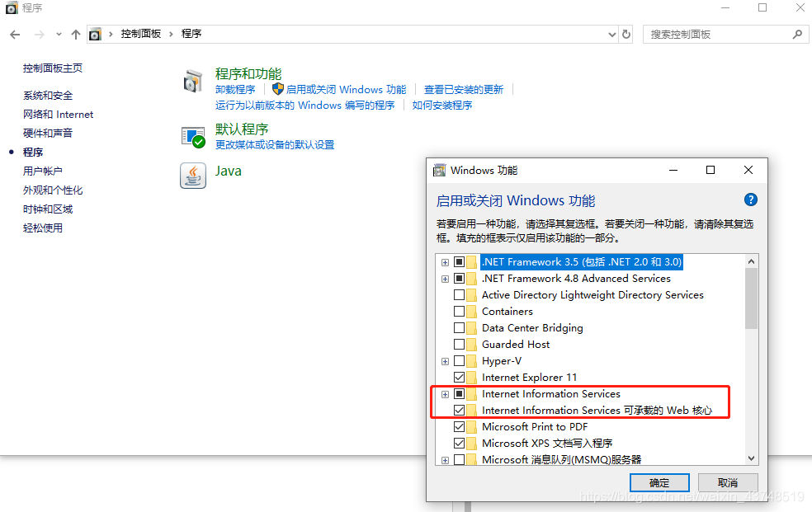Check the Containers feature checkbox

[x=459, y=312]
